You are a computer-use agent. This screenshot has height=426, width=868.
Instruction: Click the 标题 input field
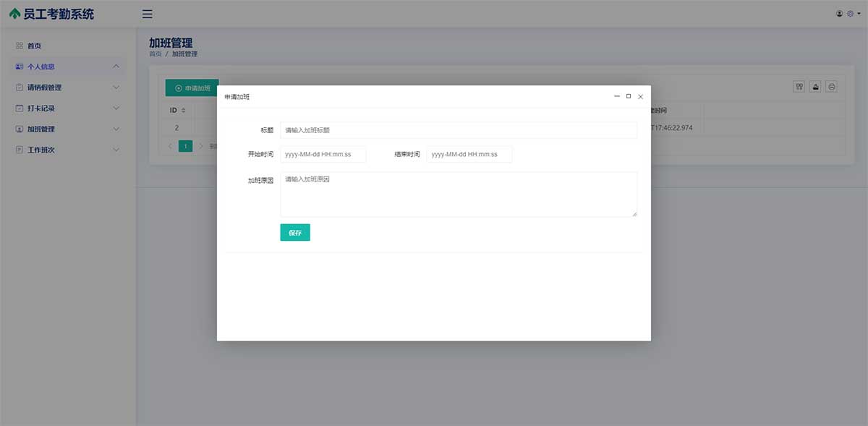coord(459,130)
